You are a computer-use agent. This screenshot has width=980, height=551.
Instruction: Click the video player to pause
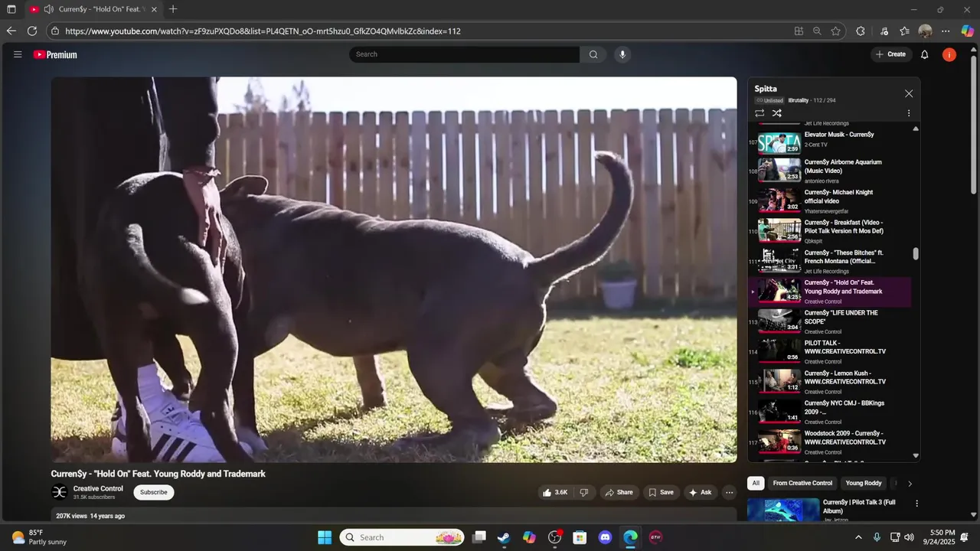pyautogui.click(x=394, y=269)
